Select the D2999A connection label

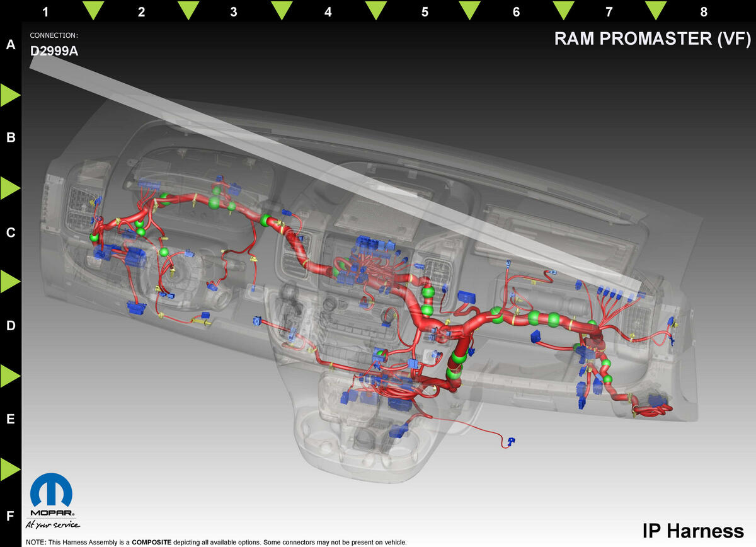(54, 51)
